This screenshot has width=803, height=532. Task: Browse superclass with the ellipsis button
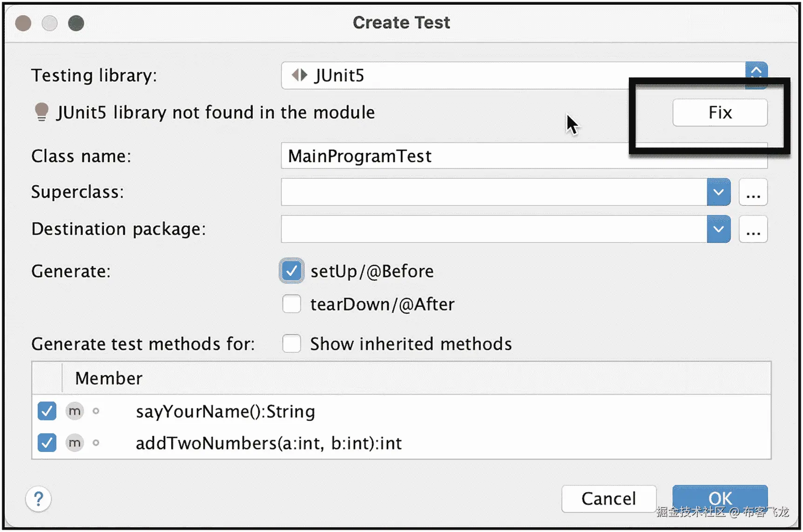coord(753,192)
